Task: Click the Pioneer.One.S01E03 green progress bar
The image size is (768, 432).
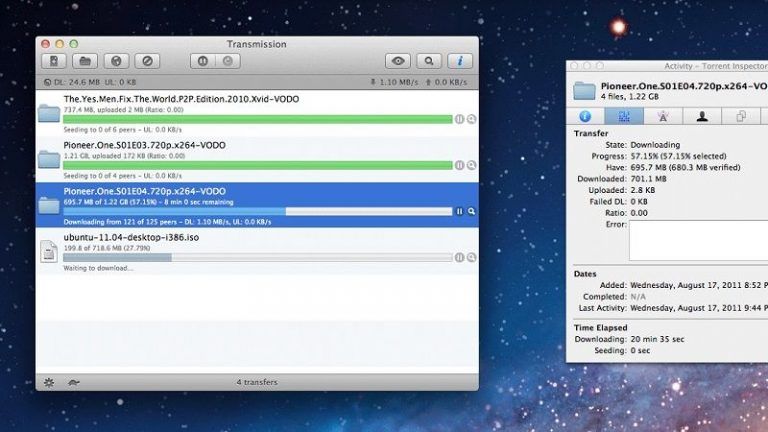Action: point(258,165)
